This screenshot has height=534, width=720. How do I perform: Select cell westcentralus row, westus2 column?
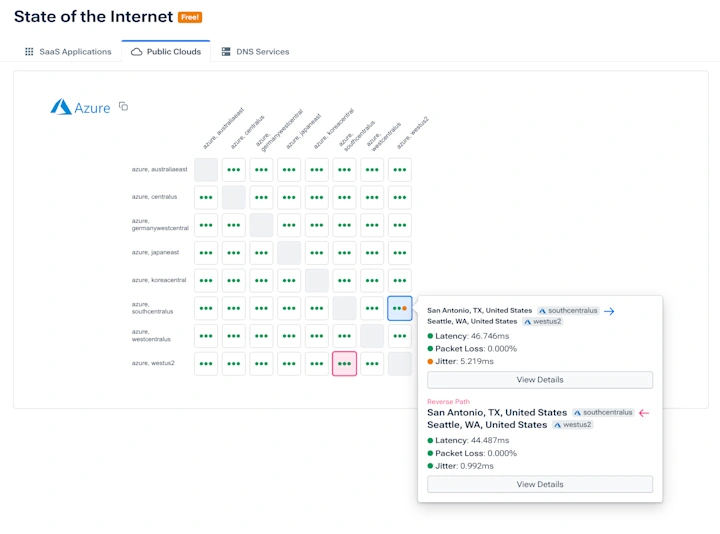click(x=399, y=336)
